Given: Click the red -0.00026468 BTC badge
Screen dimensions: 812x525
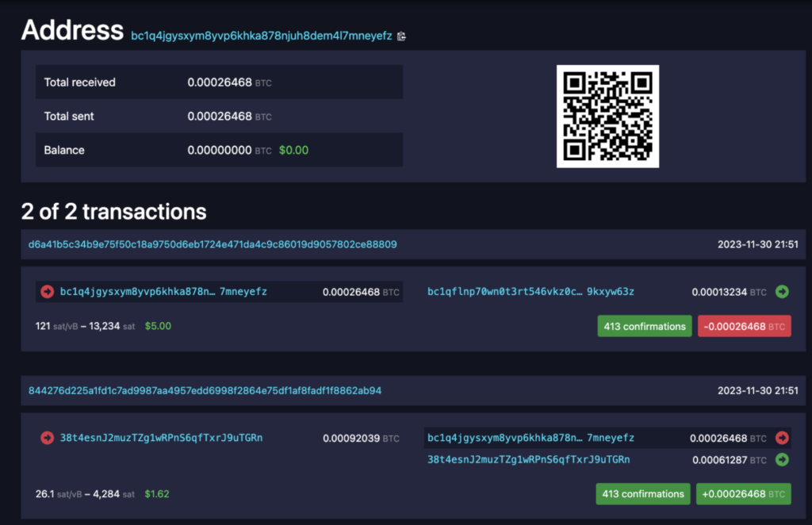Looking at the screenshot, I should [744, 326].
